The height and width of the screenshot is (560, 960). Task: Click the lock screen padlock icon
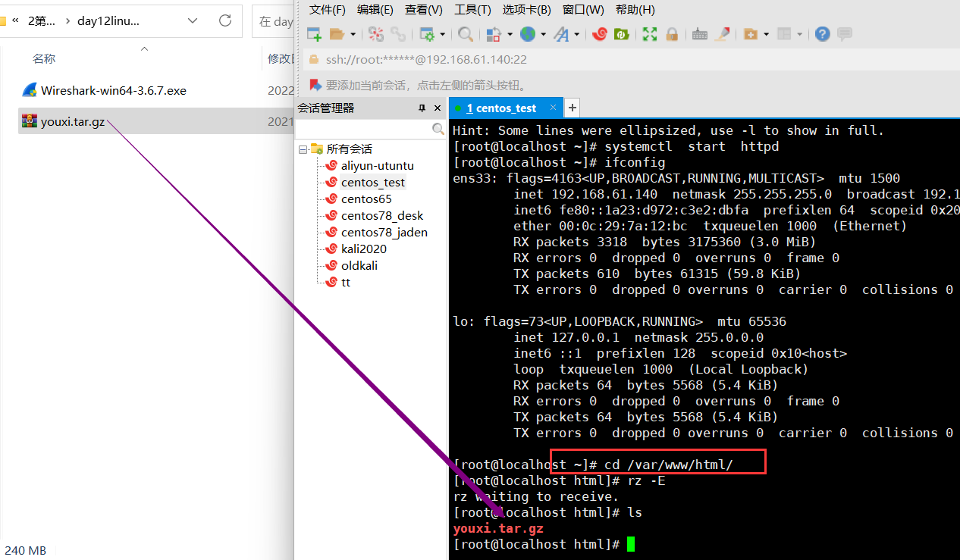671,34
